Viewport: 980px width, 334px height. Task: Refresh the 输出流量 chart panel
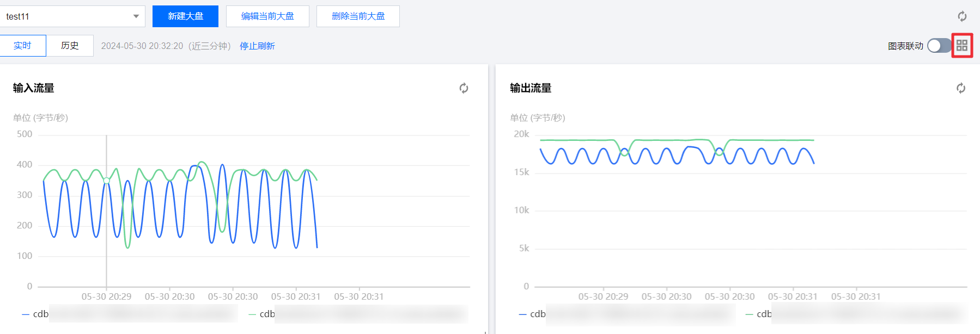(961, 88)
